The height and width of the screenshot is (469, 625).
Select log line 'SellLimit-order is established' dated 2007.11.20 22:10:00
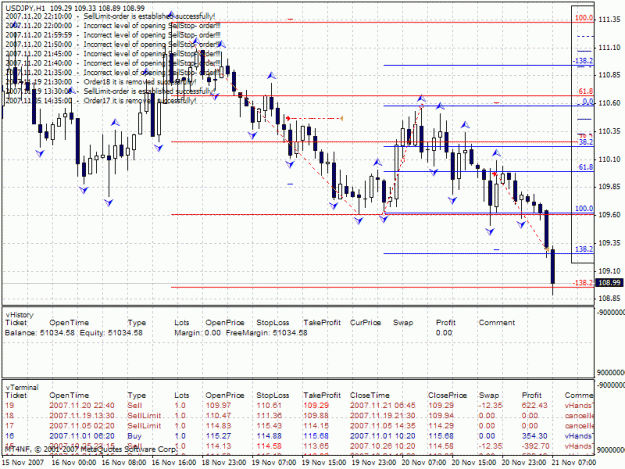(x=110, y=16)
